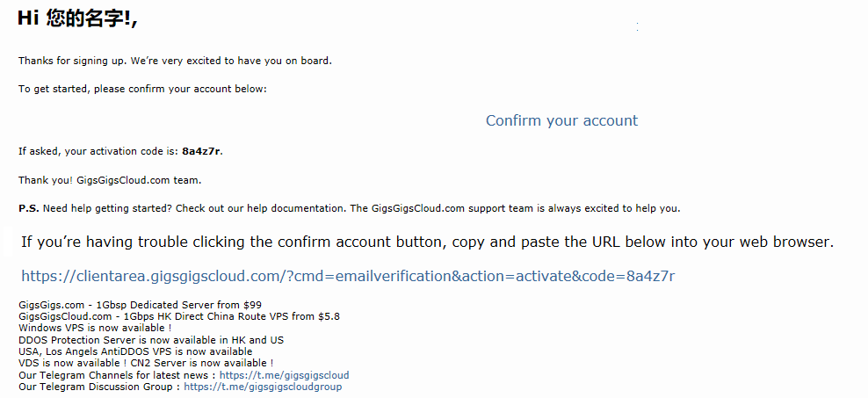
Task: Click the bold P.S. label
Action: click(29, 209)
